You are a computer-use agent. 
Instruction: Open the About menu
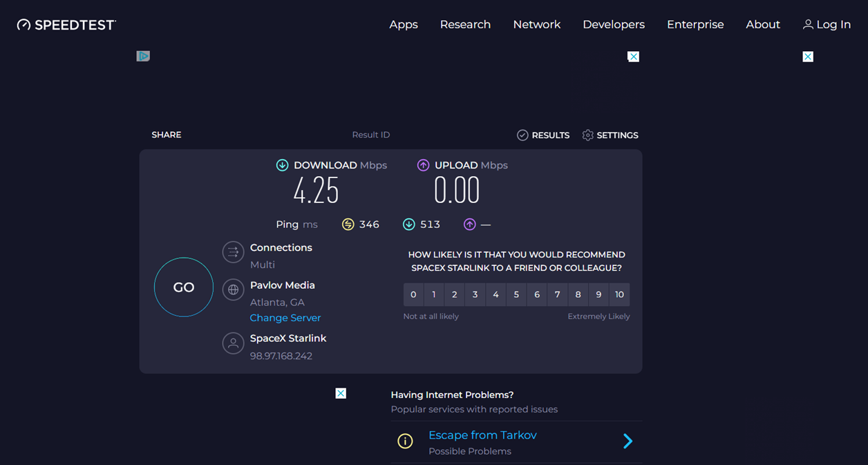coord(763,25)
